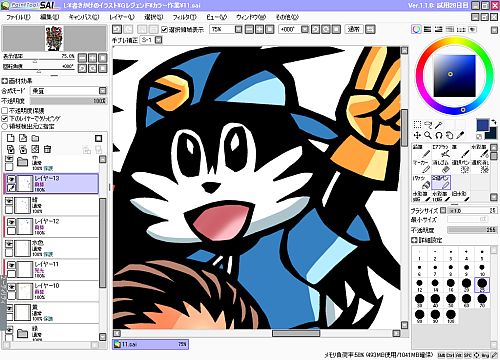This screenshot has height=360, width=500.
Task: Choose the bucket fill (バケツ) tool
Action: pyautogui.click(x=422, y=182)
